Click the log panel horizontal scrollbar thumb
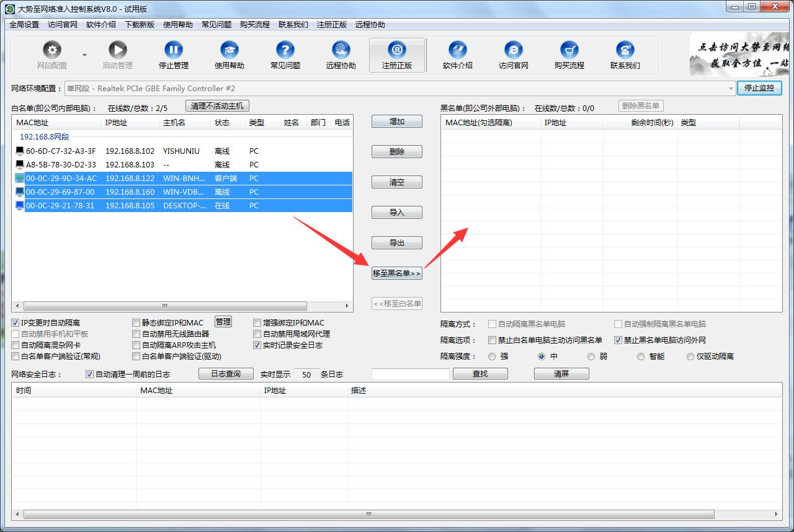The width and height of the screenshot is (794, 532). pos(369,514)
